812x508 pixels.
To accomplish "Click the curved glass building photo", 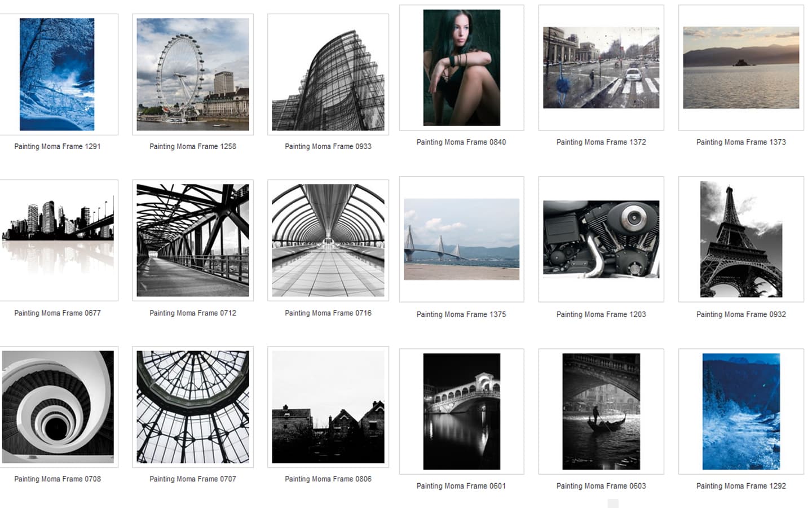I will click(x=328, y=74).
